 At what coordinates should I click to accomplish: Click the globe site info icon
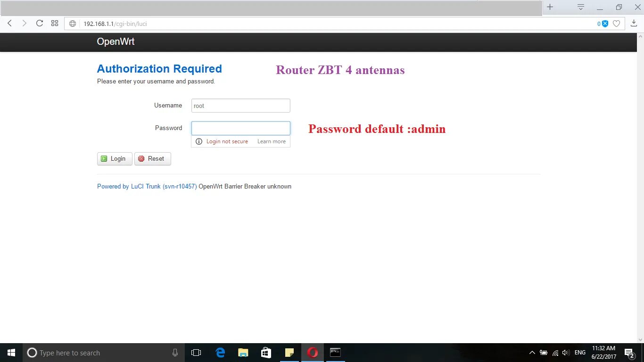point(73,24)
